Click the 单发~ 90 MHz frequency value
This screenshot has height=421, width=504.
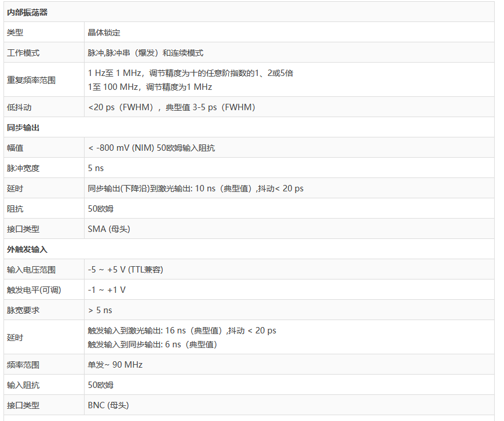(x=115, y=365)
